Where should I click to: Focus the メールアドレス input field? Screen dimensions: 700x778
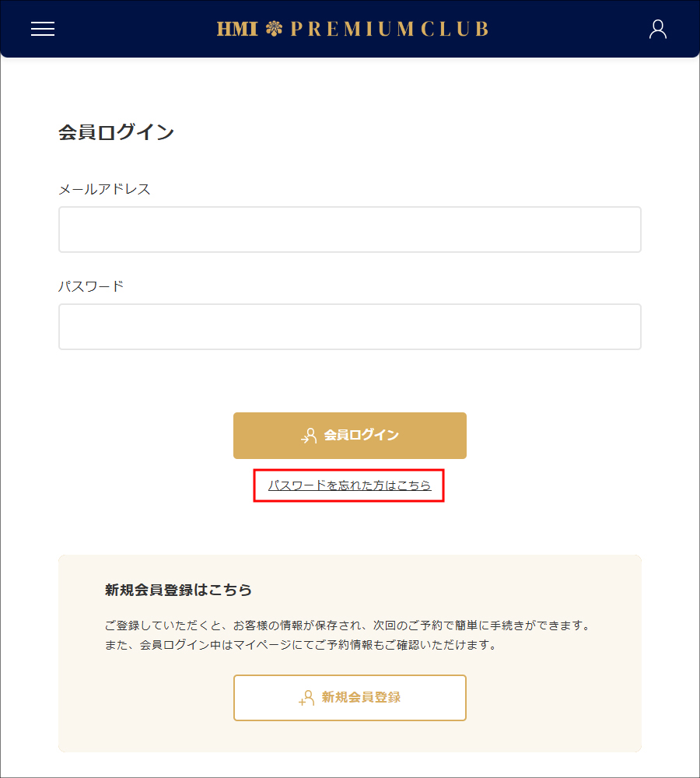(x=350, y=230)
